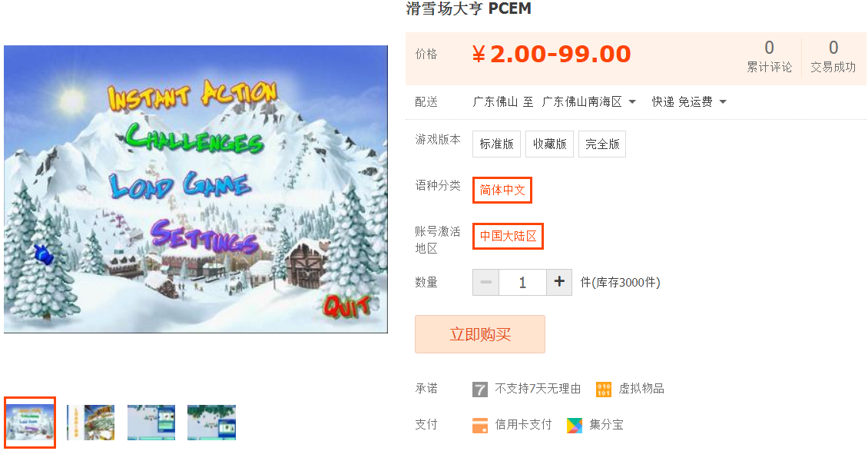This screenshot has width=868, height=451.
Task: Increase quantity with the plus button
Action: tap(559, 282)
